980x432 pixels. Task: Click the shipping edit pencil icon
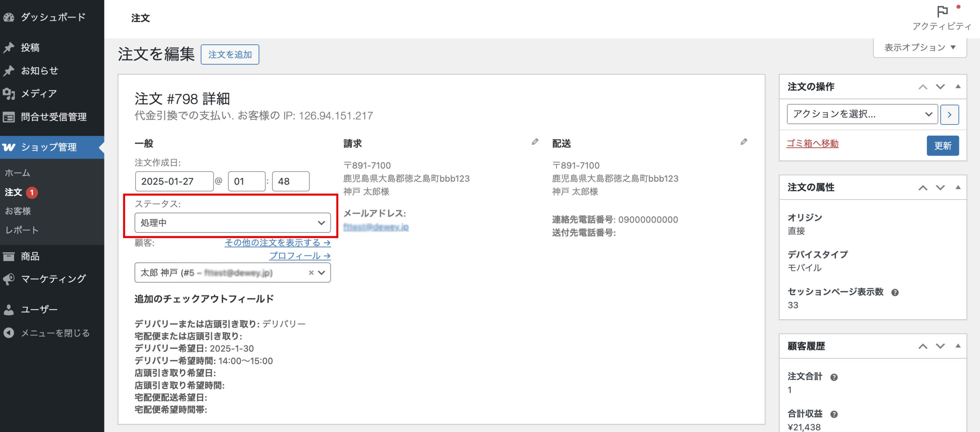click(x=743, y=142)
